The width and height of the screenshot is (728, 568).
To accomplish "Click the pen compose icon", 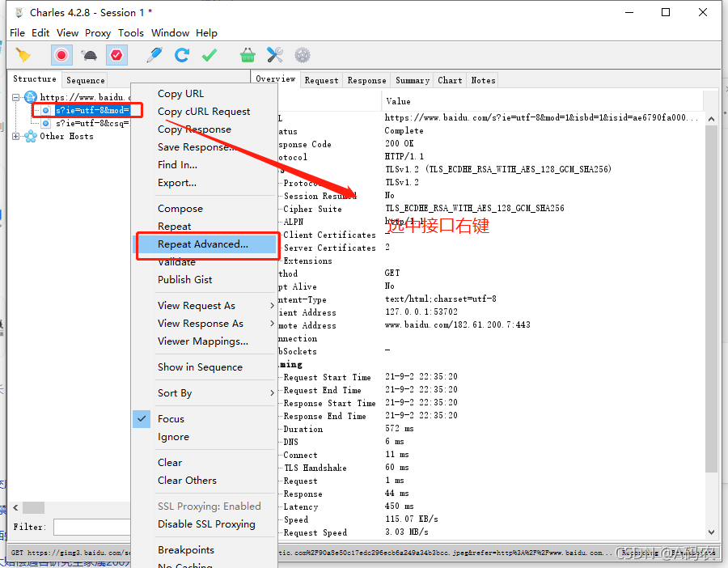I will 154,55.
